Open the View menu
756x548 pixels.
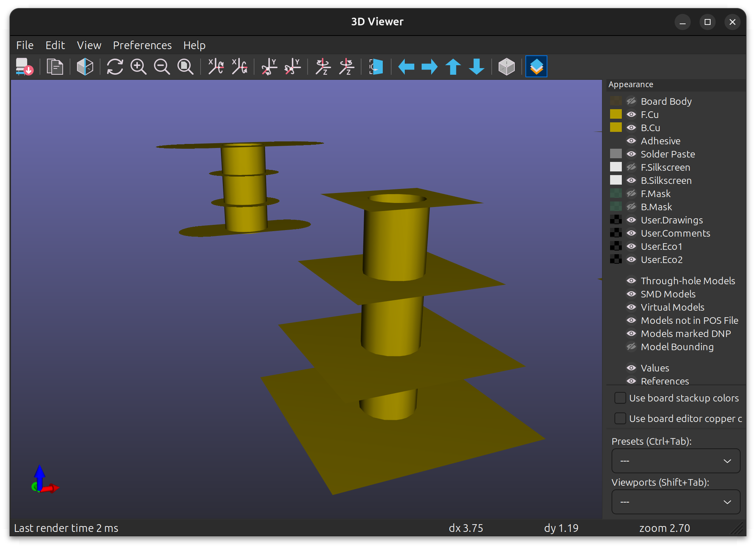tap(89, 45)
